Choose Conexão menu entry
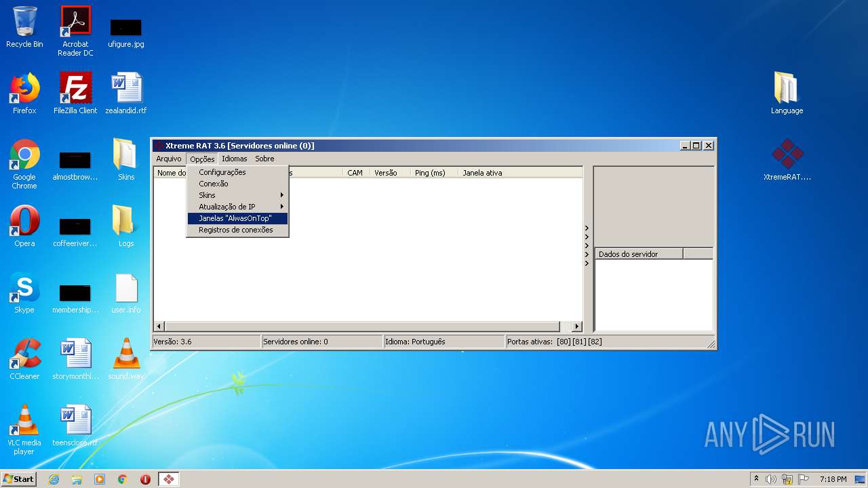Viewport: 868px width, 488px height. [x=237, y=184]
